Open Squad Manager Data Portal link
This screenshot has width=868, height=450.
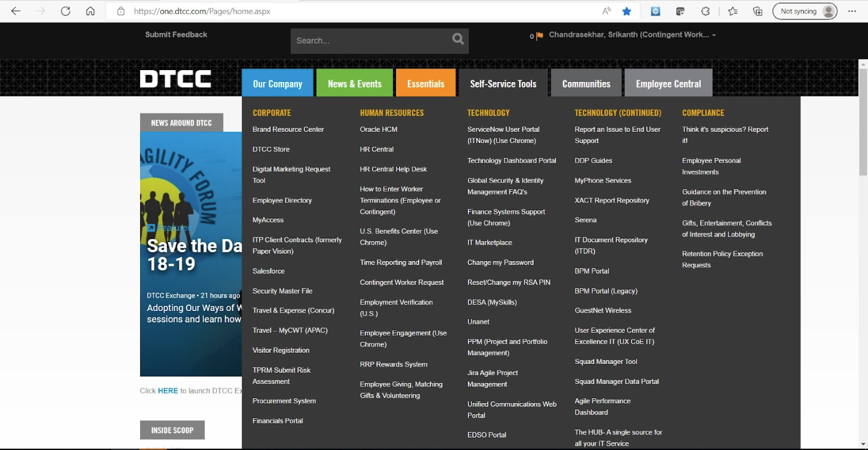click(617, 382)
